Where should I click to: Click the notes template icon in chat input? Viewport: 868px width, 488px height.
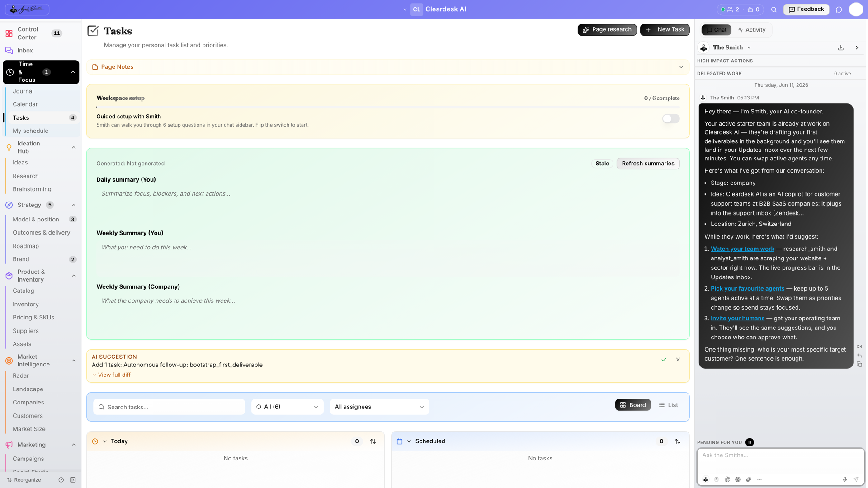(x=717, y=479)
